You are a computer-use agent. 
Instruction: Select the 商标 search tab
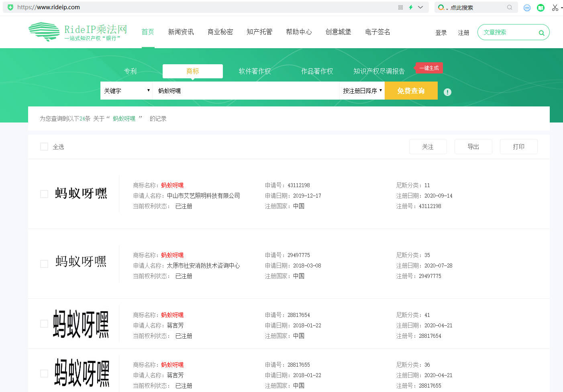click(x=193, y=71)
